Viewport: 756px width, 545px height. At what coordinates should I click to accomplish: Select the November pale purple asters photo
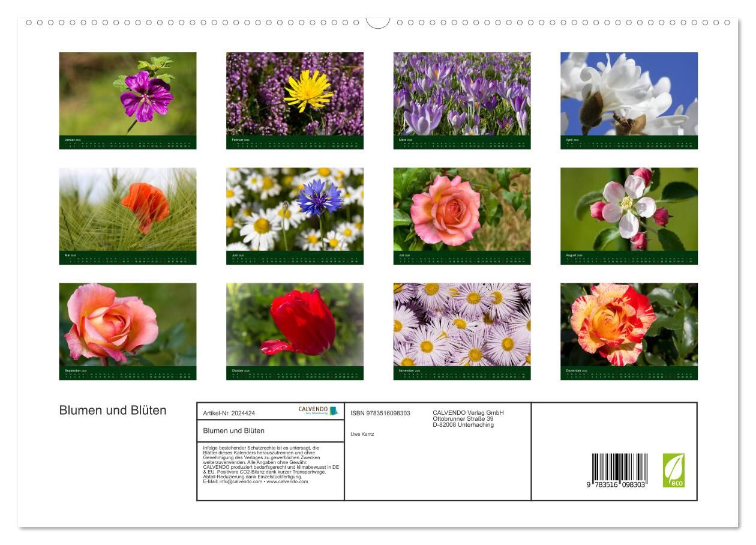462,325
